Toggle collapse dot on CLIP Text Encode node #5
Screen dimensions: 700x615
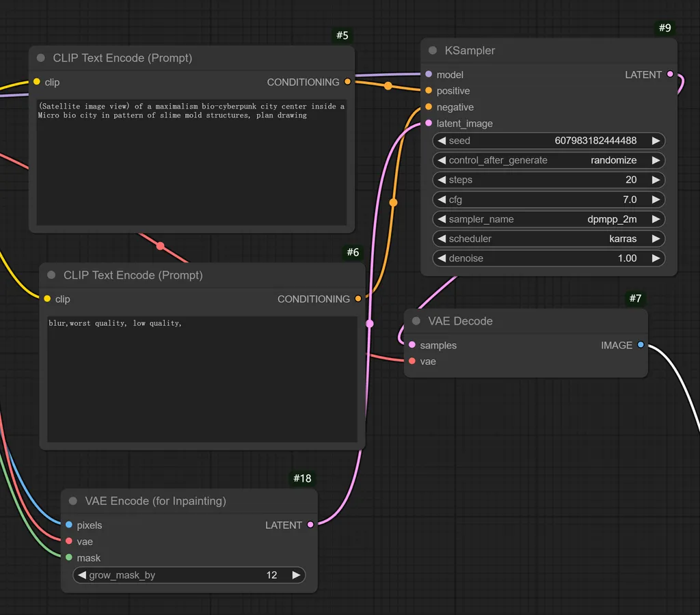coord(40,58)
